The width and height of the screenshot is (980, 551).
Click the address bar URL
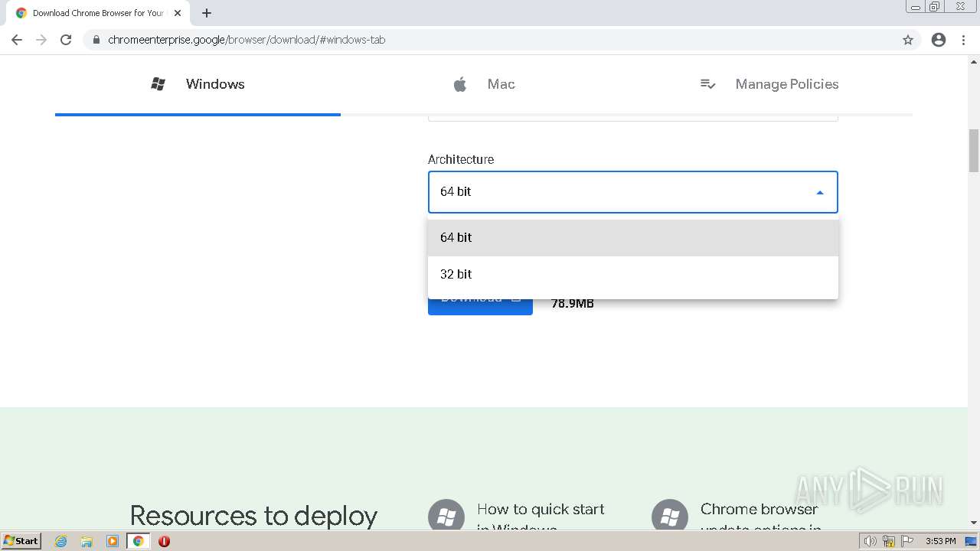247,40
